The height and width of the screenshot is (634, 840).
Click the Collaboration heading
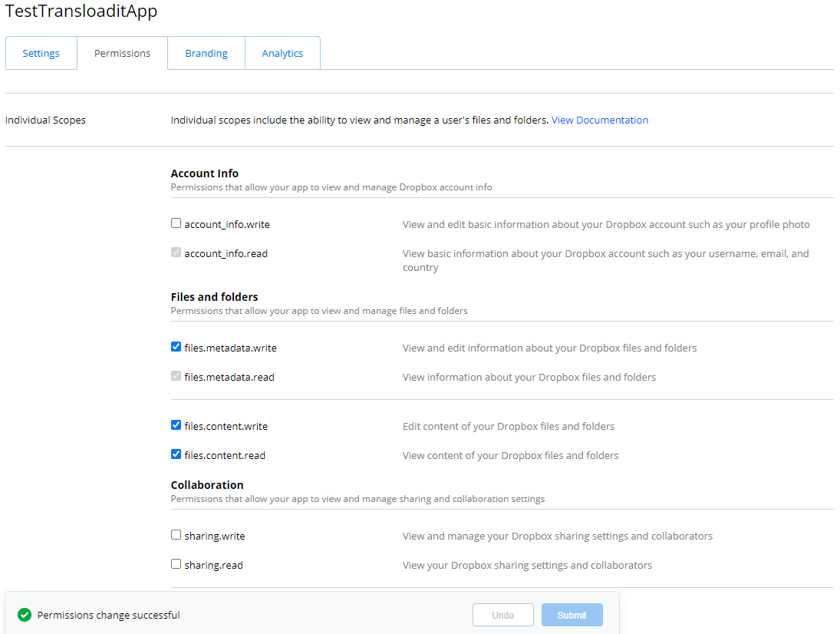207,485
